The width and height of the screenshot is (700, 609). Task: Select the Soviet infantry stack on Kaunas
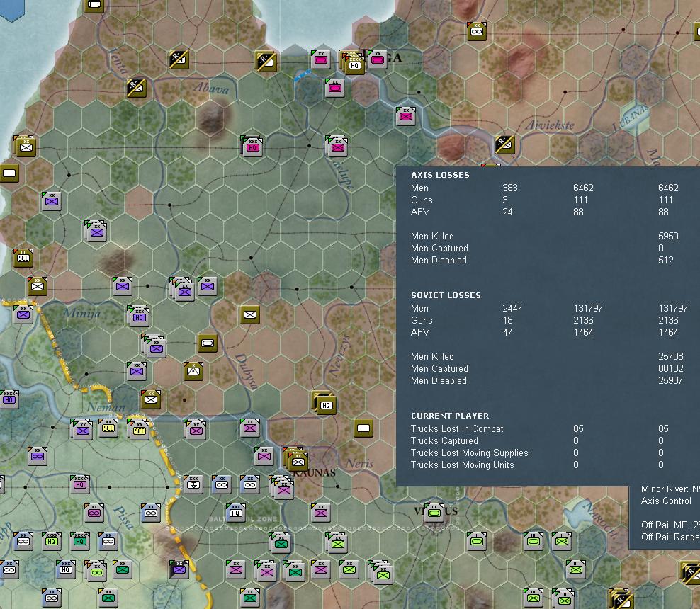coord(298,462)
